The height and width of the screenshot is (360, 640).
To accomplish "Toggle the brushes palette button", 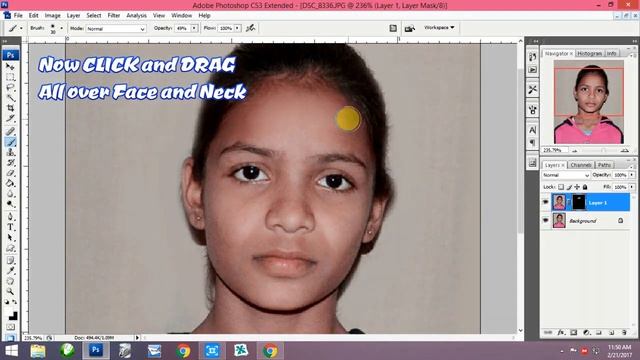I will tap(393, 28).
